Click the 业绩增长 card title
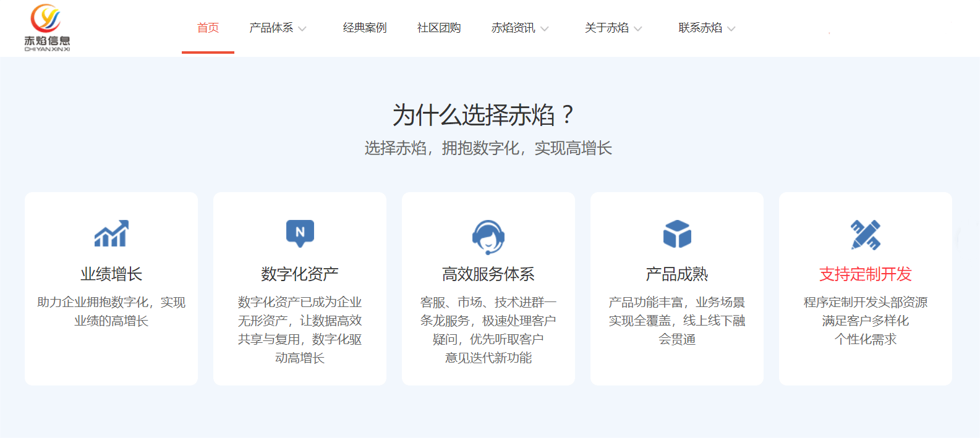The image size is (980, 438). pos(111,274)
